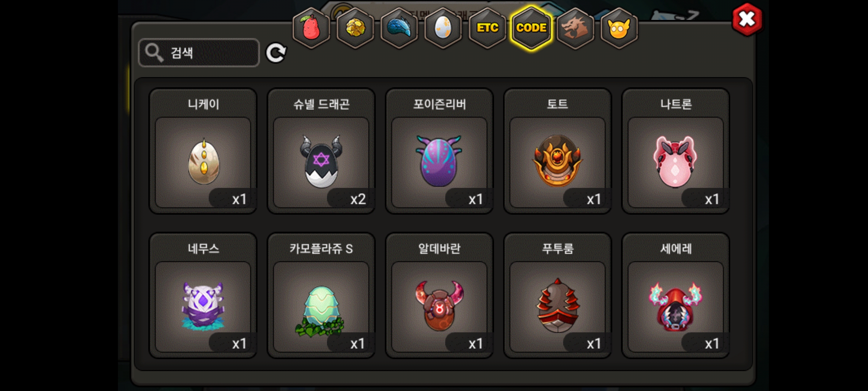Choose the 슈넬 드래곤 egg
This screenshot has height=391, width=868.
click(x=321, y=151)
